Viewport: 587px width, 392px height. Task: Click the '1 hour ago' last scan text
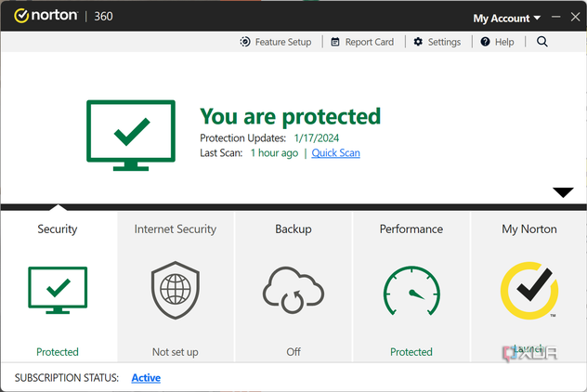(274, 152)
